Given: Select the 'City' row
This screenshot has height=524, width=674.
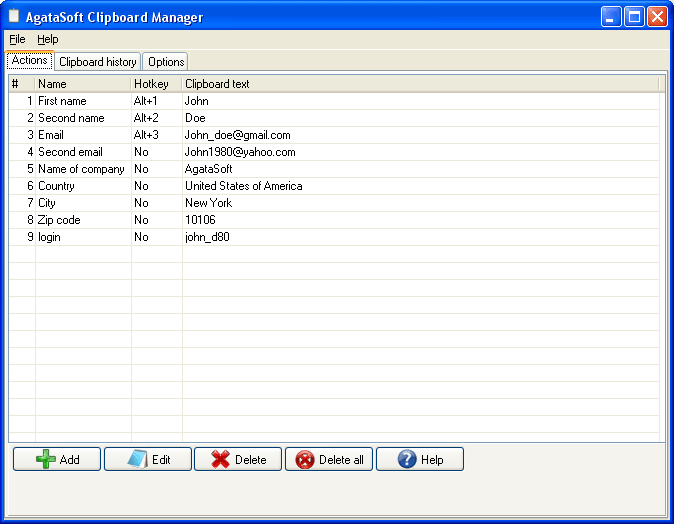Looking at the screenshot, I should pos(334,203).
